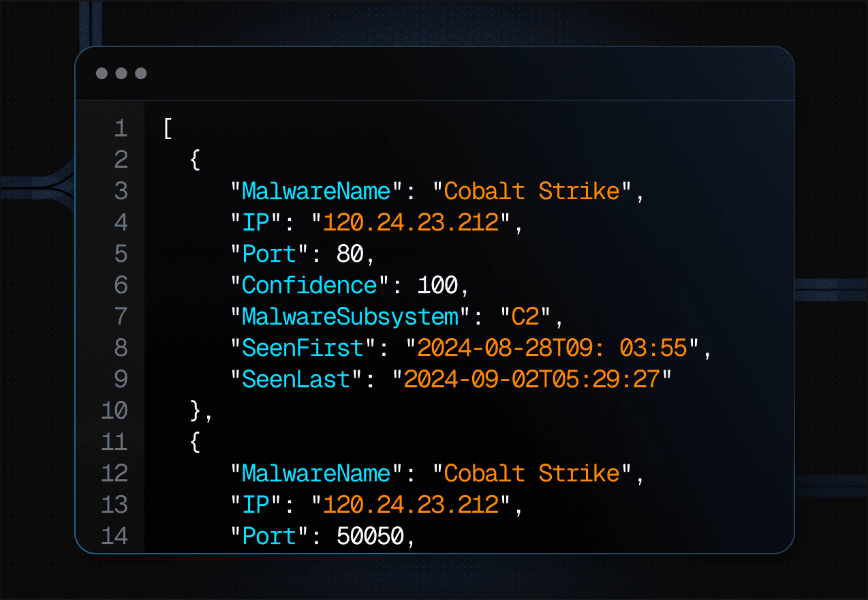
Task: Select line number 14 in the gutter
Action: tap(114, 536)
